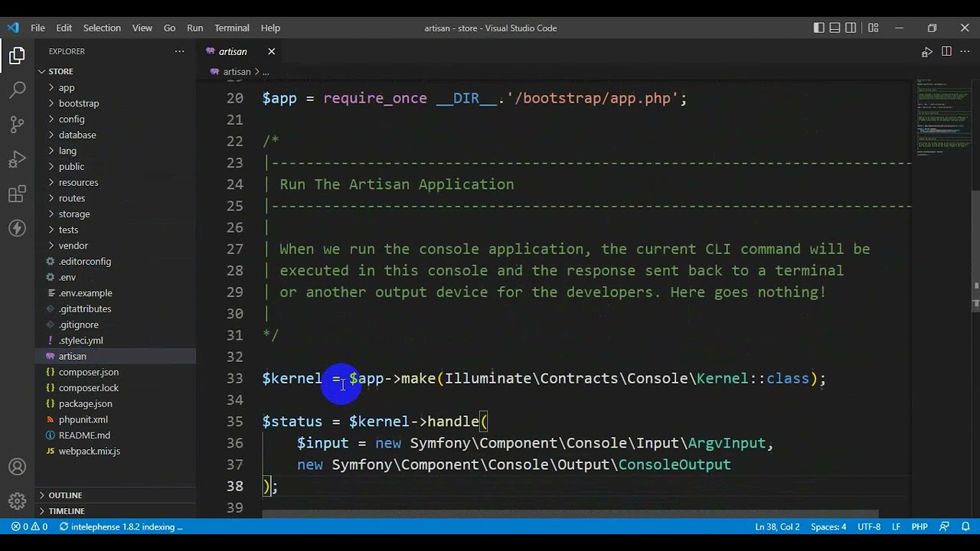Toggle Primary Side Bar layout button
Viewport: 980px width, 551px height.
click(x=818, y=28)
